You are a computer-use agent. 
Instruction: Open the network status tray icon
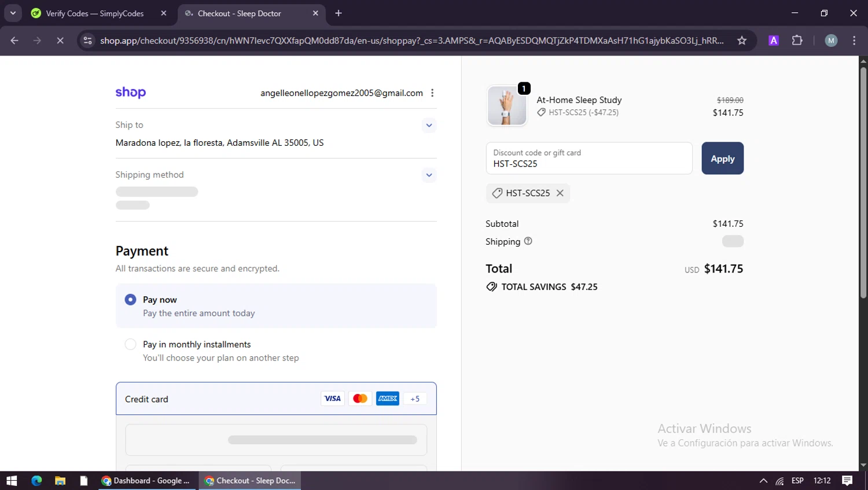780,481
